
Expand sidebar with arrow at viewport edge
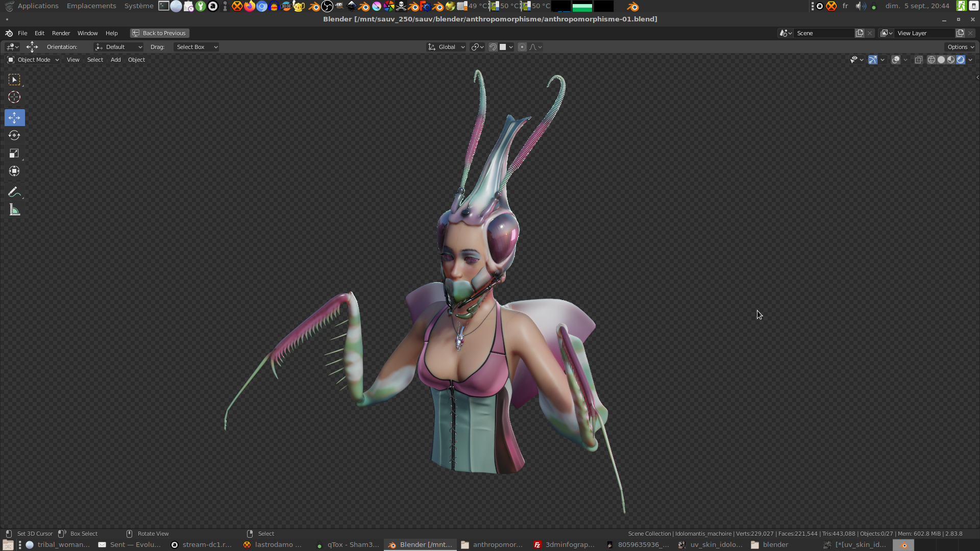click(977, 78)
